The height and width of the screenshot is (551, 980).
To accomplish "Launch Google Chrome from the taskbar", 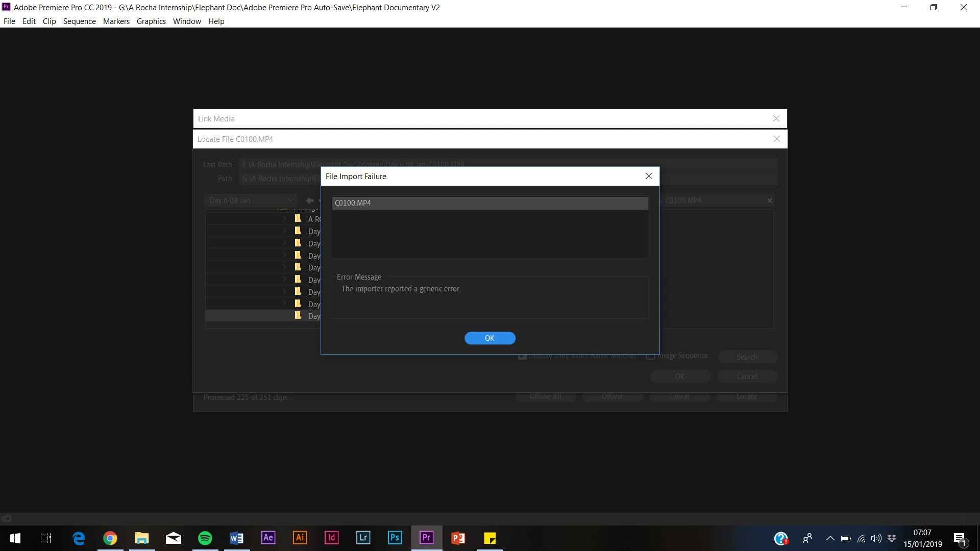I will tap(110, 538).
